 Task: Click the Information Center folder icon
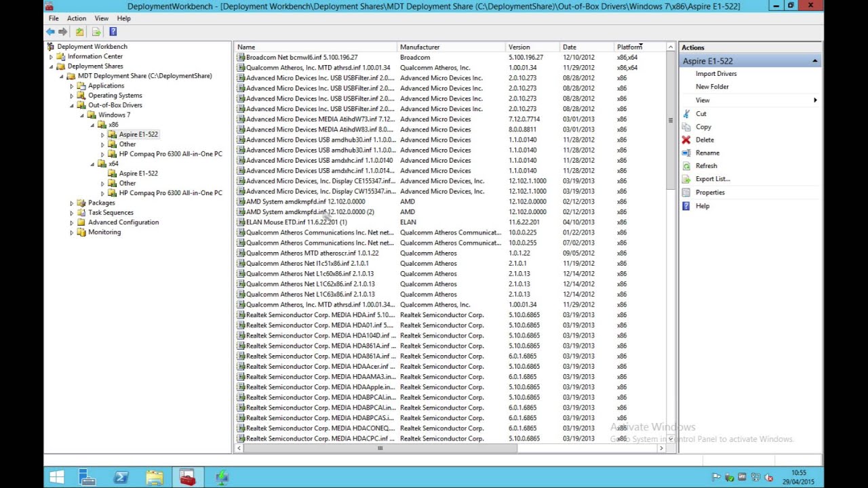pos(60,56)
